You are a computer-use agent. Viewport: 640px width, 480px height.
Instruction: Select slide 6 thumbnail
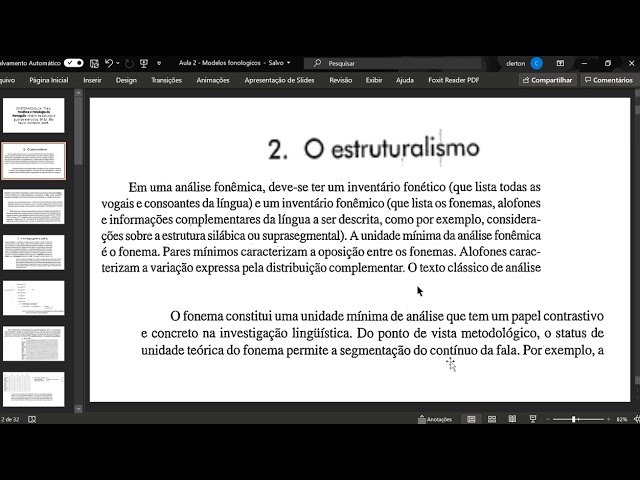[x=33, y=344]
